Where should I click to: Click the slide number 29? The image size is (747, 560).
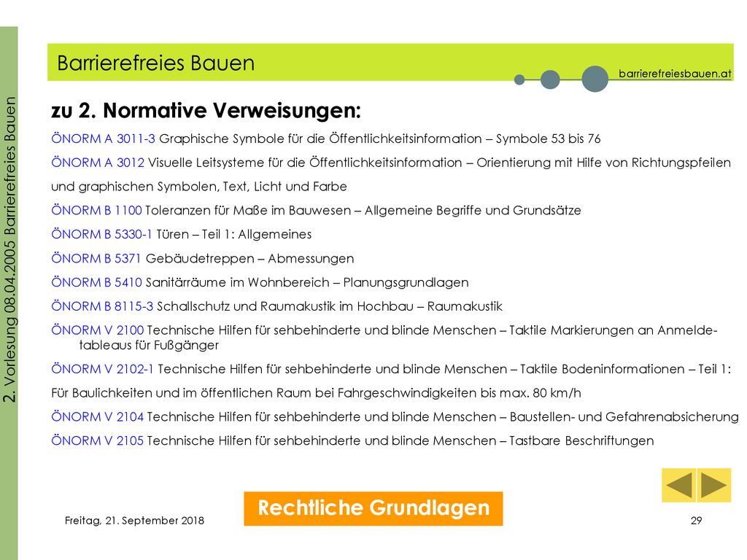point(696,521)
